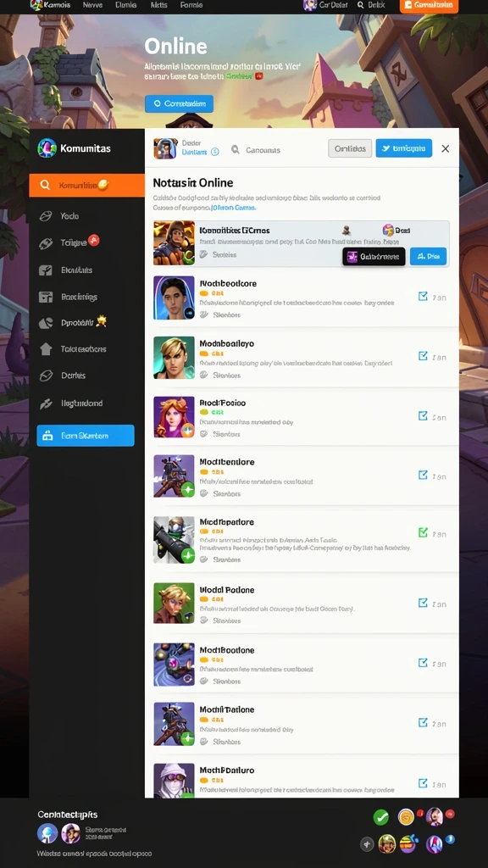The height and width of the screenshot is (868, 488).
Task: Open the Yodo sidebar item
Action: pos(69,216)
